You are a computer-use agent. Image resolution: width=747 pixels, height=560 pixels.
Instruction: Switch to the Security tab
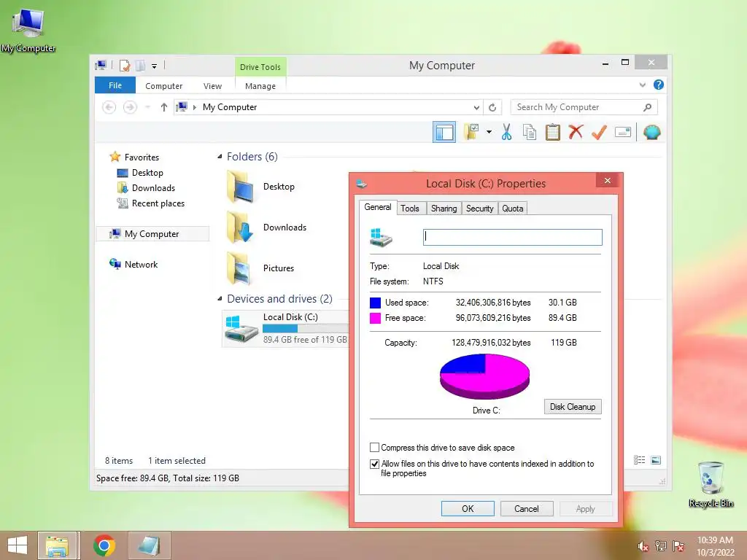click(x=480, y=208)
